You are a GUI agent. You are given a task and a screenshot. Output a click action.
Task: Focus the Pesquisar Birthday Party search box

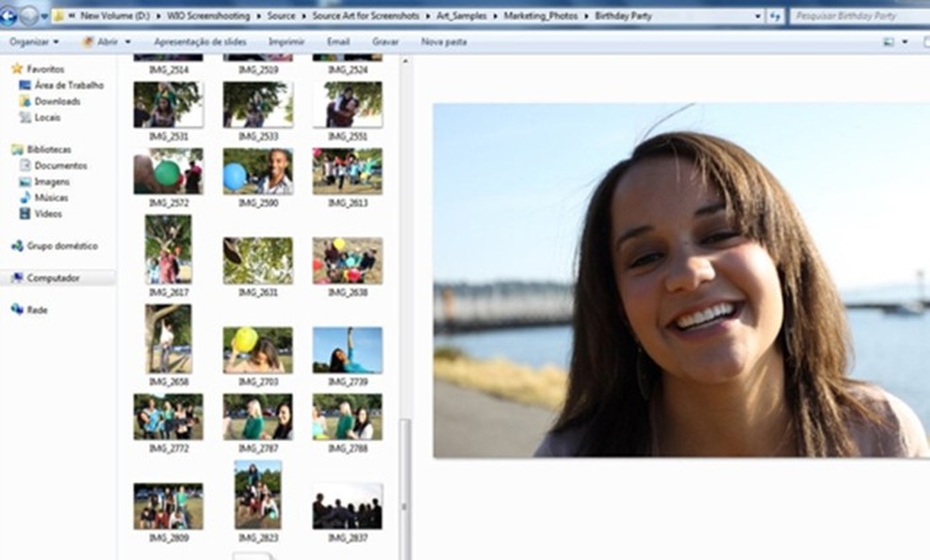[859, 16]
